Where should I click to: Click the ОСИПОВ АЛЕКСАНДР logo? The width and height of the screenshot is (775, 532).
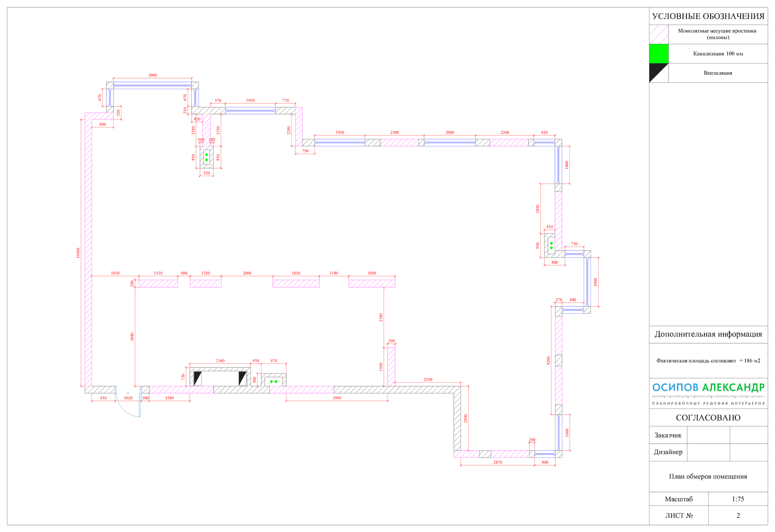(x=708, y=387)
